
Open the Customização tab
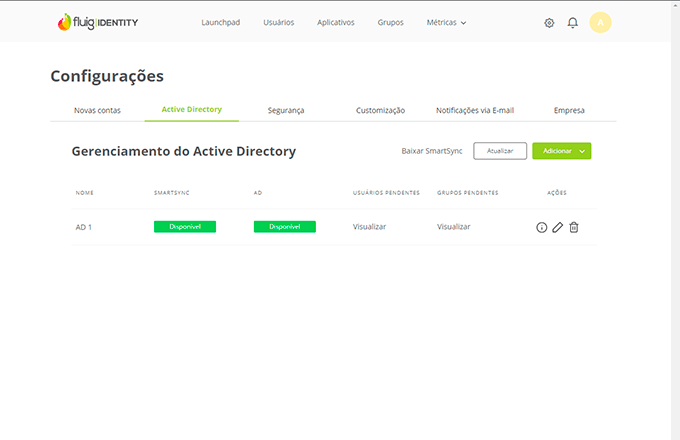380,111
